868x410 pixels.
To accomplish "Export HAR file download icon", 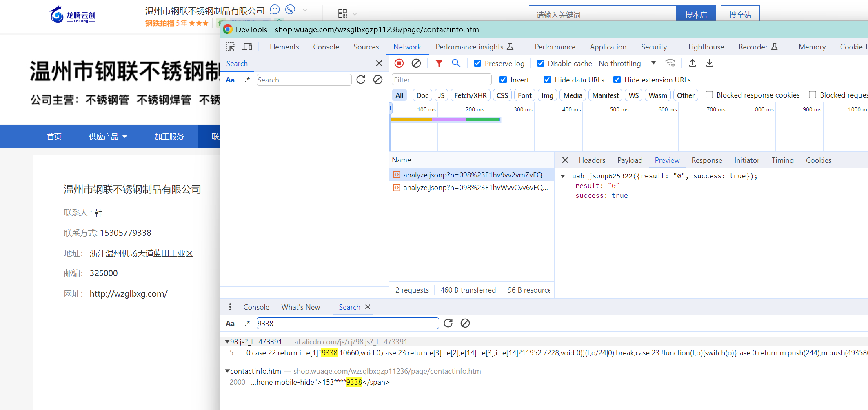I will pos(710,63).
